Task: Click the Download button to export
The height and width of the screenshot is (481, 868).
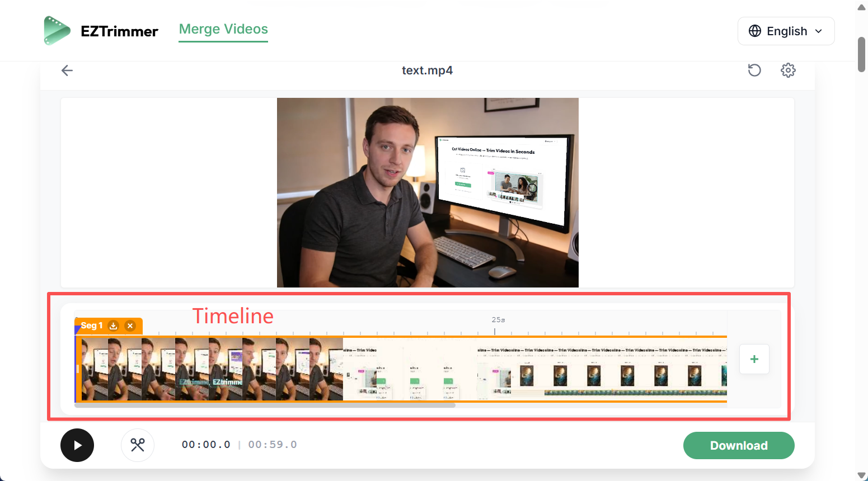Action: [x=738, y=445]
